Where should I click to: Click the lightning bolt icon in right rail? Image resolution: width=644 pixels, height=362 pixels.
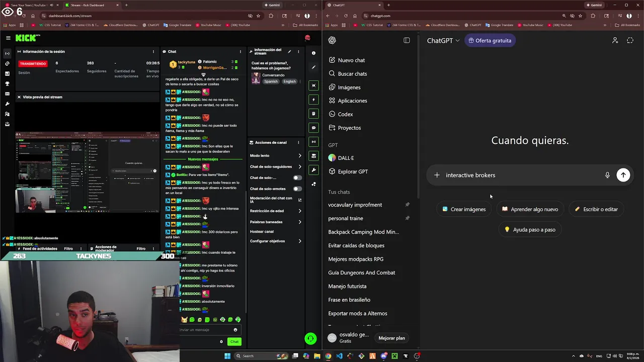(313, 100)
